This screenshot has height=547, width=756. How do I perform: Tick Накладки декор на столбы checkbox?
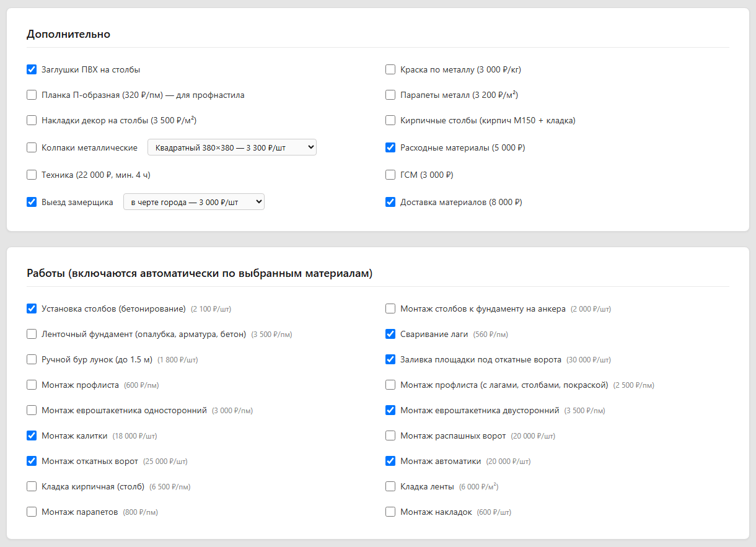click(32, 120)
